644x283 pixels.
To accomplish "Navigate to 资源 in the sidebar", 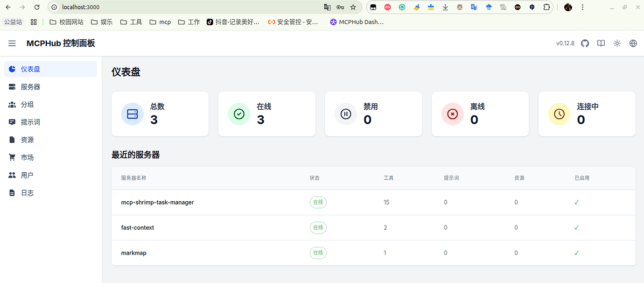I will tap(50, 140).
